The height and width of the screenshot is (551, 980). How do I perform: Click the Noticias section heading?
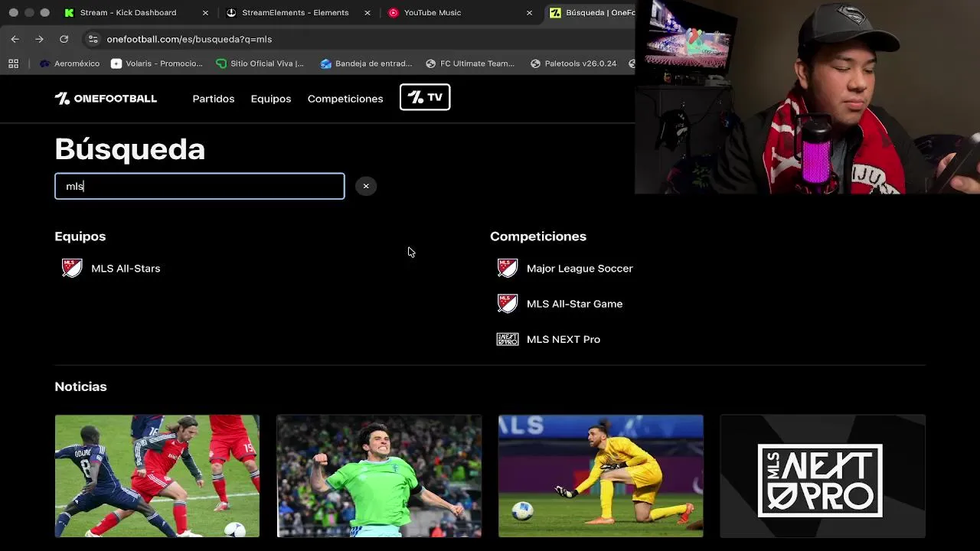80,386
